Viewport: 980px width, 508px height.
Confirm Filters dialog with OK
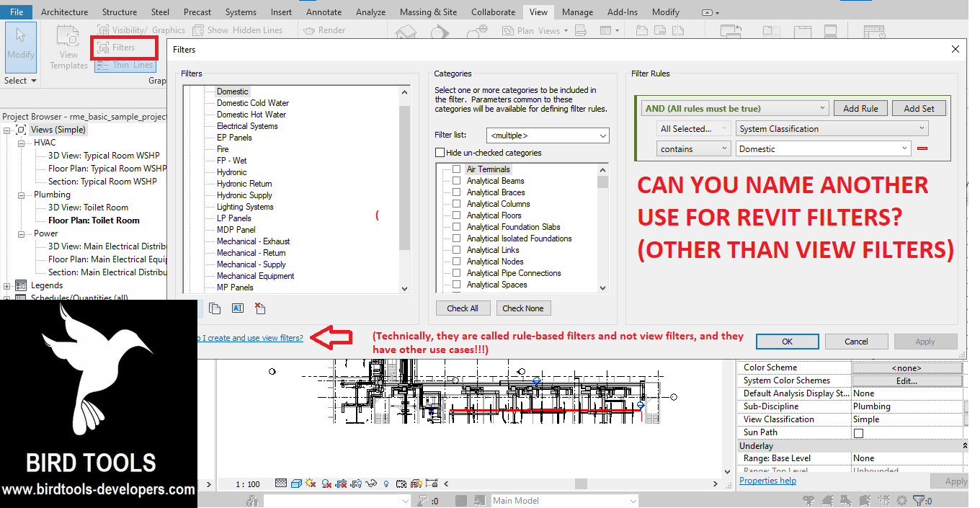tap(788, 342)
